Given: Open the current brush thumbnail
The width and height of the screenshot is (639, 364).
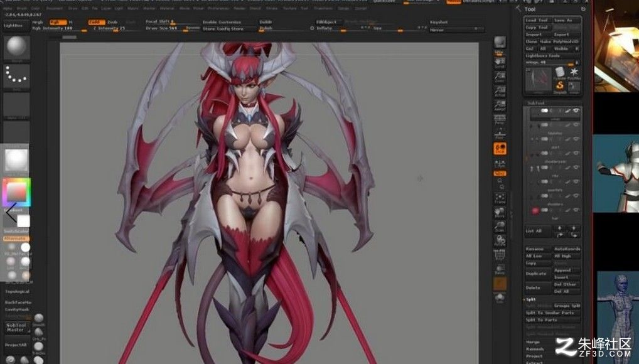Looking at the screenshot, I should [x=16, y=48].
